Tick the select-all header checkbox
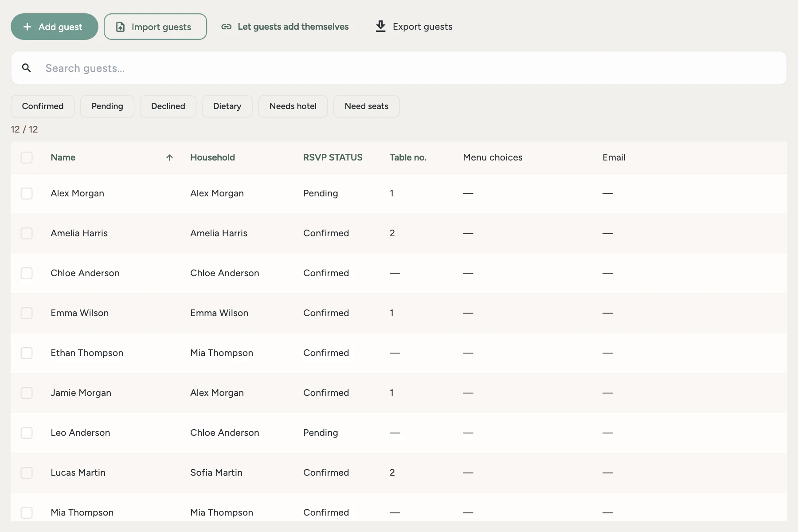Screen dimensions: 798x532 click(x=27, y=157)
